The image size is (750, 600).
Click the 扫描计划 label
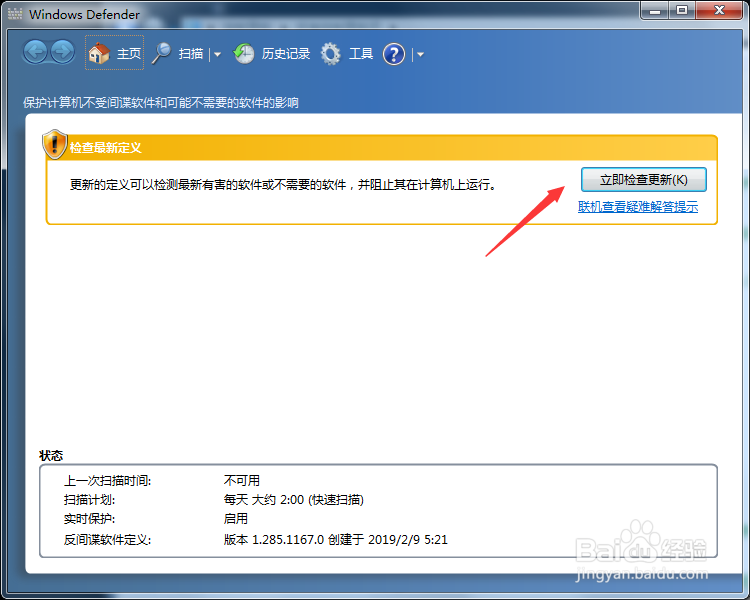pyautogui.click(x=89, y=500)
